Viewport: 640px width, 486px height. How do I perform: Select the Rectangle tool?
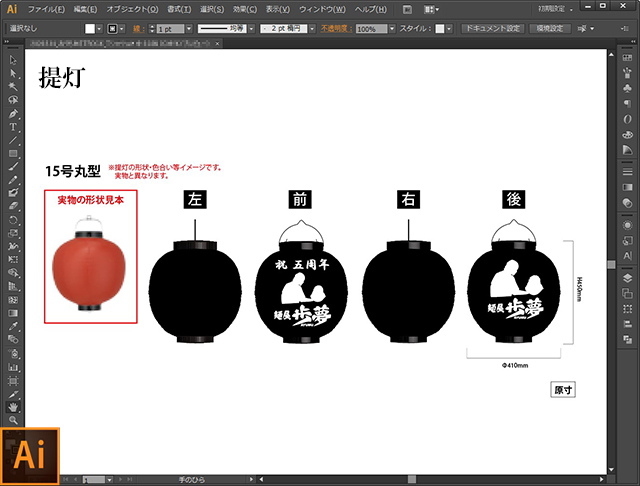13,153
